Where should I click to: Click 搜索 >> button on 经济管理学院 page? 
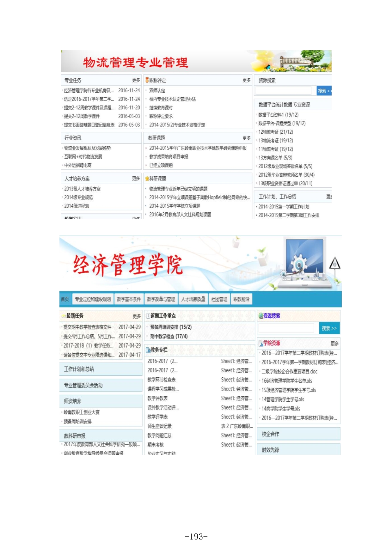tap(329, 328)
